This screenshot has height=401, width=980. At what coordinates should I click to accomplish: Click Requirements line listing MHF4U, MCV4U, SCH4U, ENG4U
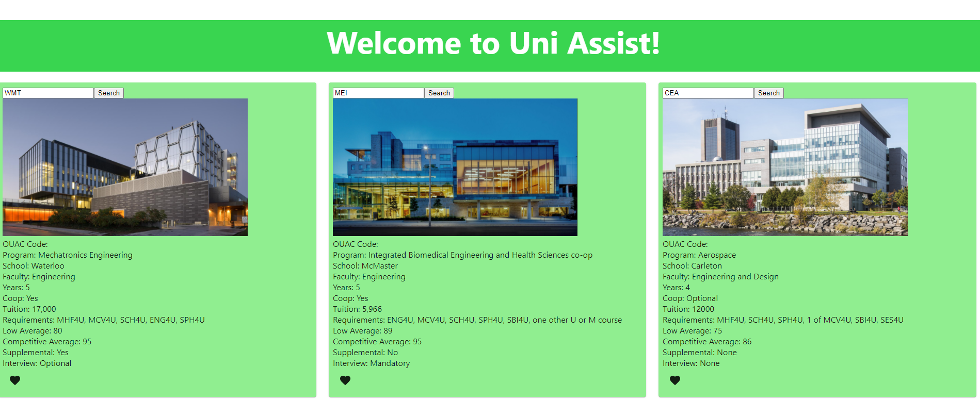point(104,320)
